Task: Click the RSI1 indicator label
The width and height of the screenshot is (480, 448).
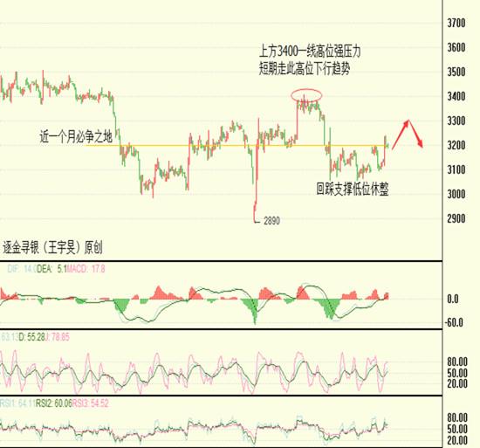Action: [17, 403]
